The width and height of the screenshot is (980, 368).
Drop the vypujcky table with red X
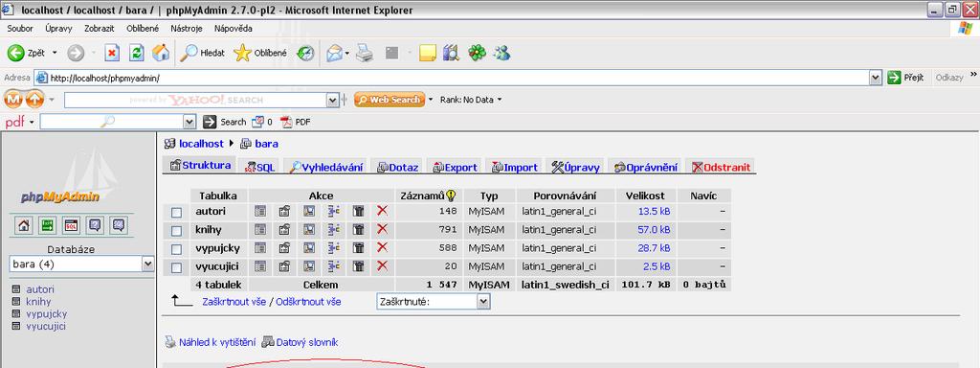382,247
